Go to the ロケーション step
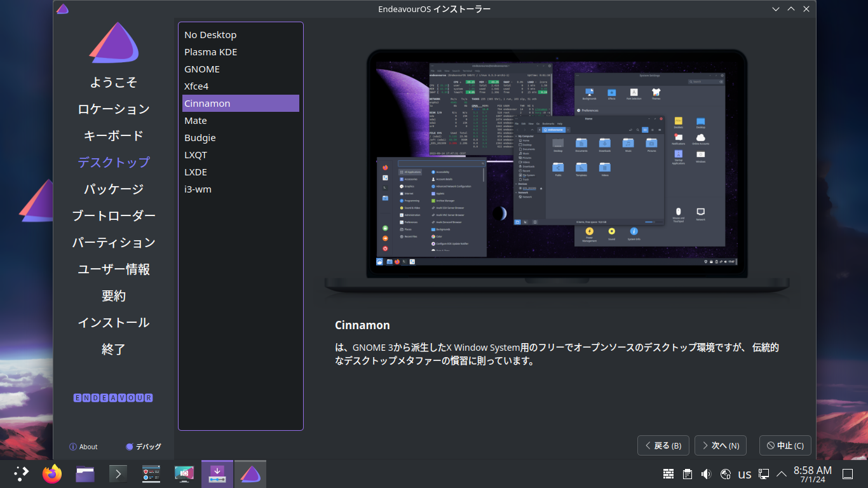 [114, 109]
